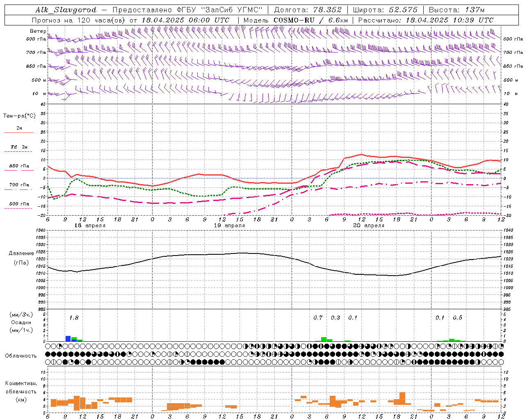Click the Td 2м dew point legend entry
Screen dimensions: 525x420
click(19, 147)
